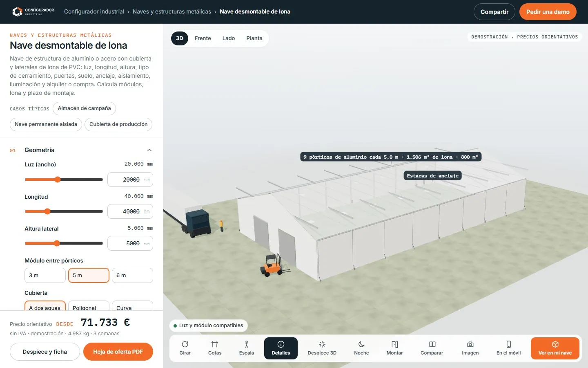Choose Poligonal cubierta option
The image size is (588, 368).
click(x=89, y=305)
